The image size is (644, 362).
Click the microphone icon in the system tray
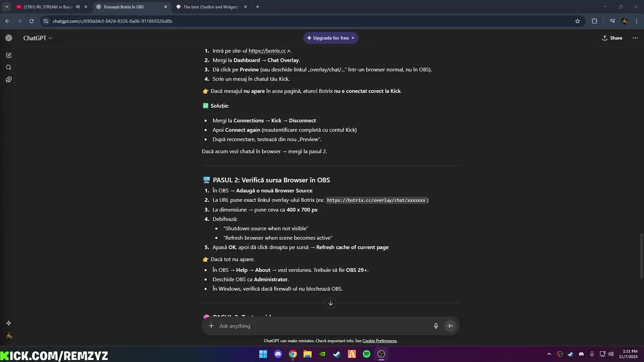coord(592,354)
